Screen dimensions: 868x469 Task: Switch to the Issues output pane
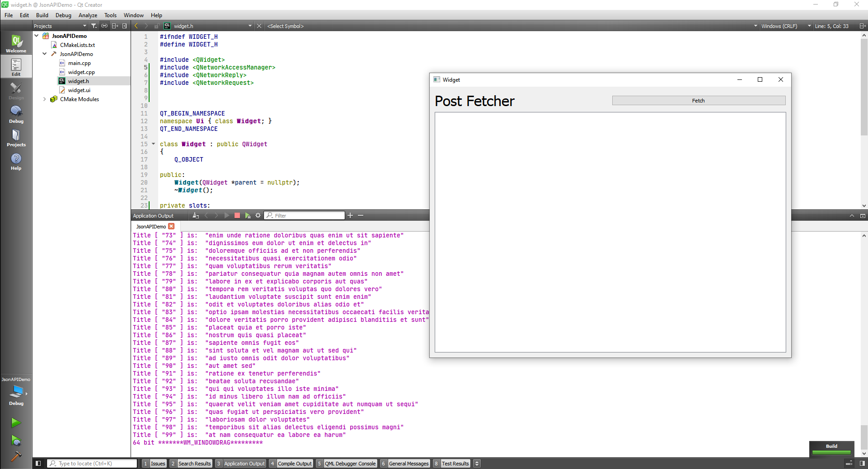click(155, 463)
